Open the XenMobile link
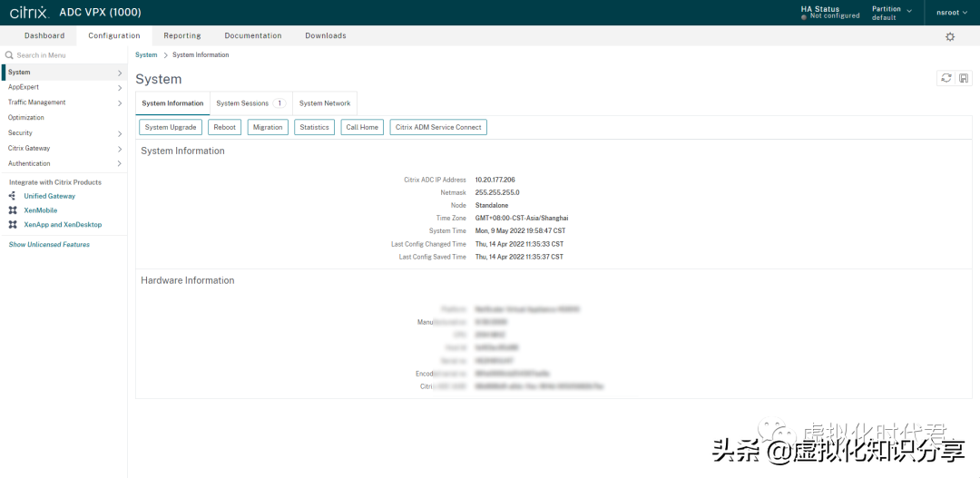Viewport: 980px width, 478px height. 41,210
